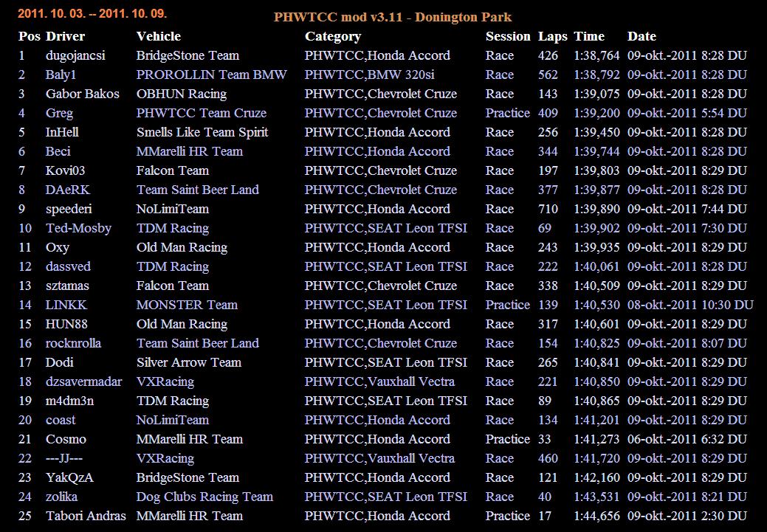The image size is (767, 532).
Task: Select driver name YakQzA
Action: pos(69,477)
